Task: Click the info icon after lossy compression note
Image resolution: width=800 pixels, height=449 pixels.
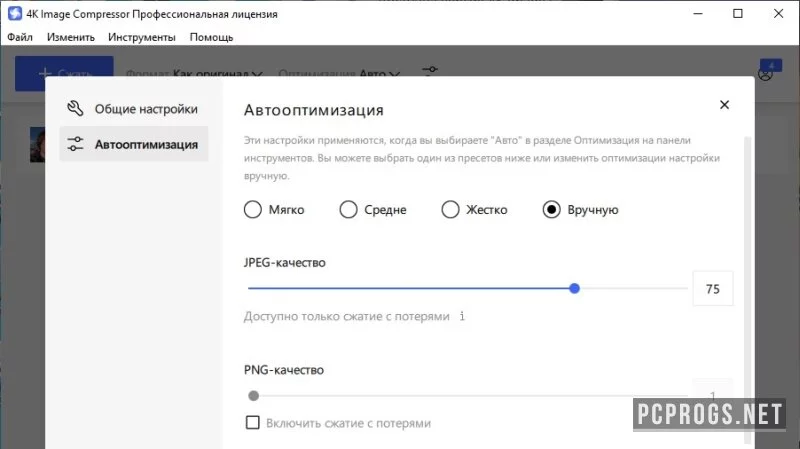Action: pos(462,316)
